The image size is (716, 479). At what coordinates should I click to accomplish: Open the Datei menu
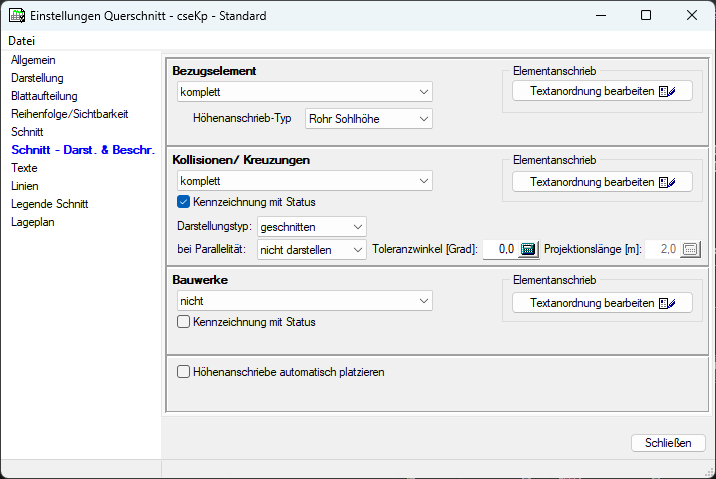click(21, 41)
